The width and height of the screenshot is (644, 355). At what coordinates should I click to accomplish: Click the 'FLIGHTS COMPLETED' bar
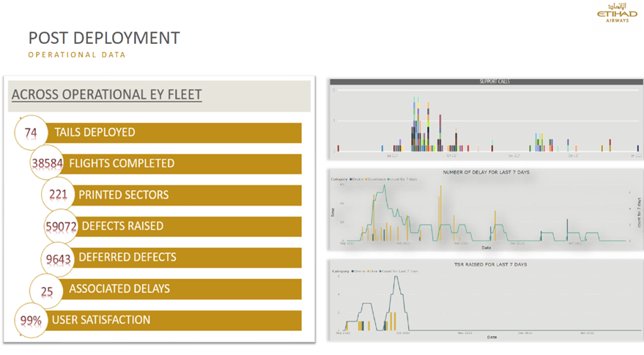(x=181, y=164)
